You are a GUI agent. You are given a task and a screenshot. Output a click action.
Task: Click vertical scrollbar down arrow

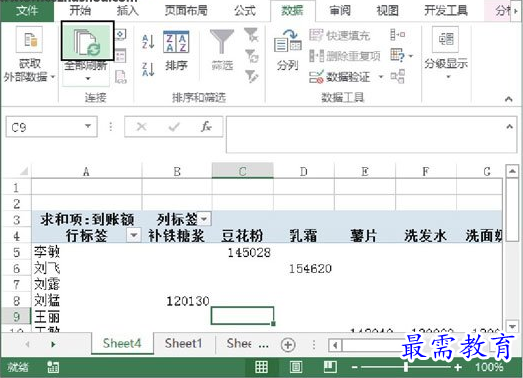[x=512, y=326]
